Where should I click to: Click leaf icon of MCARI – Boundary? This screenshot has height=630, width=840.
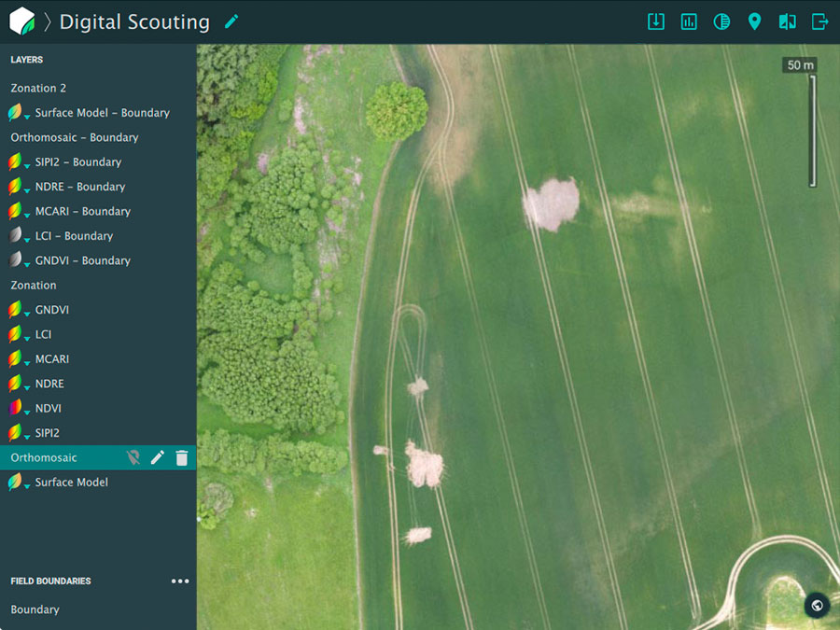coord(15,211)
